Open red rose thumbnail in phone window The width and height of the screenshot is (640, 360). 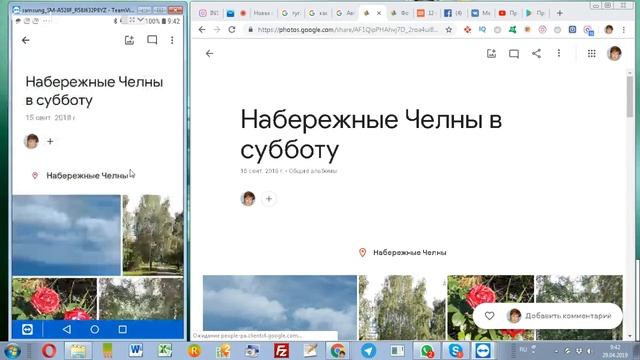pos(55,299)
